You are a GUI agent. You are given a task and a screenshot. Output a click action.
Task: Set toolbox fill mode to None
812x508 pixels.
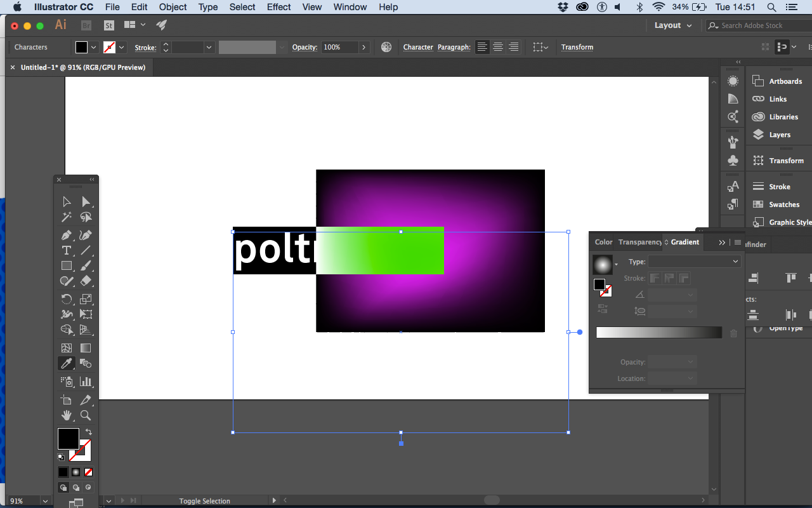pos(88,472)
